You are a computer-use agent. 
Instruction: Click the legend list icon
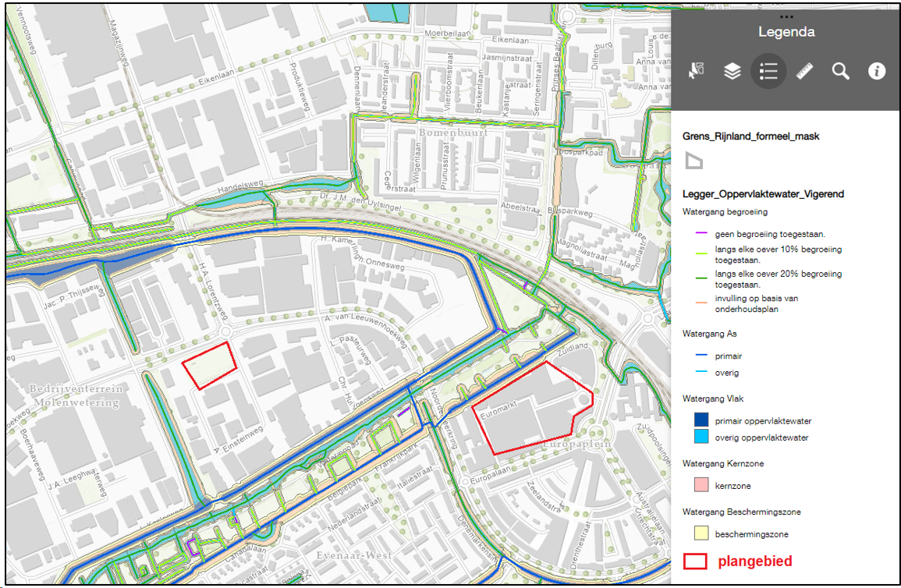pos(768,72)
